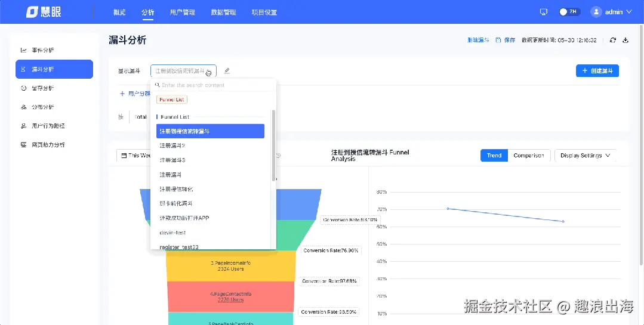
Task: Select 注册到授信流转漏斗 in the dropdown list
Action: (x=210, y=131)
